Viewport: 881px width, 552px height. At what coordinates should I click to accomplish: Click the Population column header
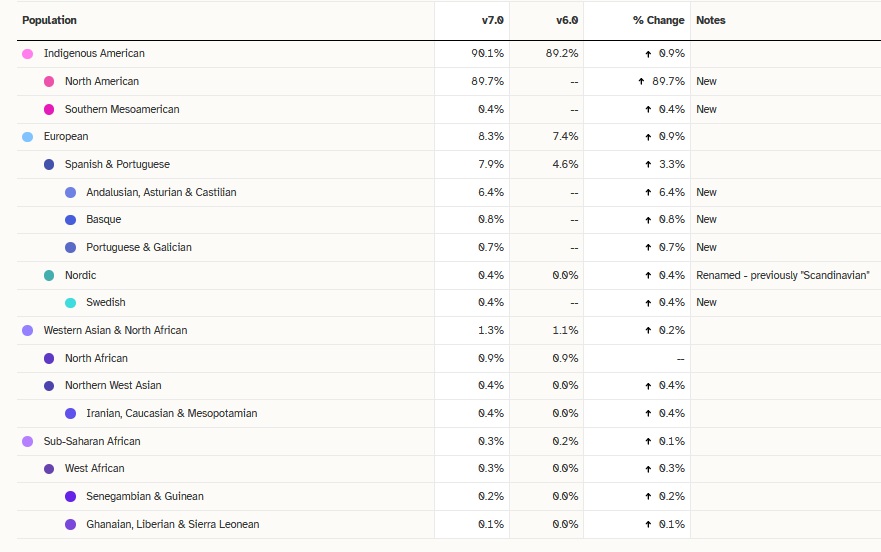coord(49,20)
